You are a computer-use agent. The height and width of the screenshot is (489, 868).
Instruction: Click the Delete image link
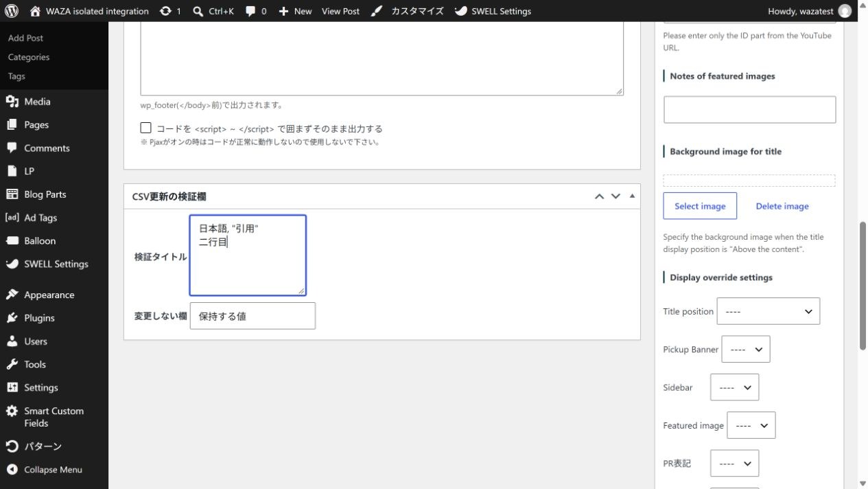coord(782,206)
